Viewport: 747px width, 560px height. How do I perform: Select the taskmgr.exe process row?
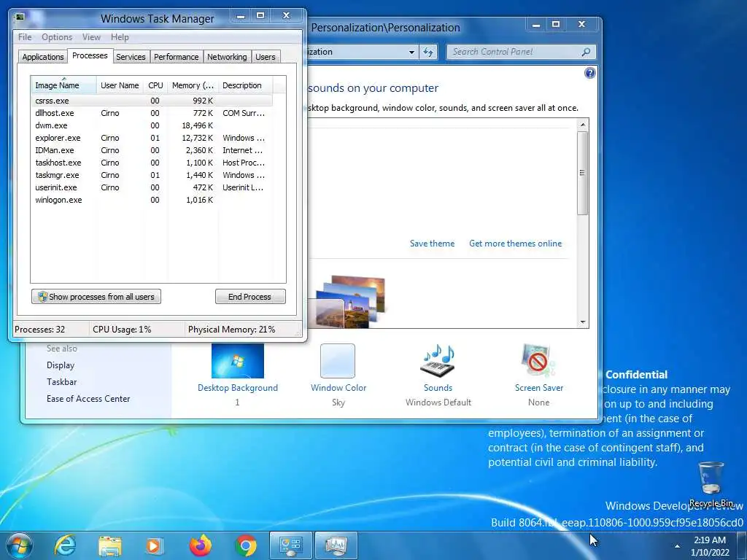[x=152, y=175]
